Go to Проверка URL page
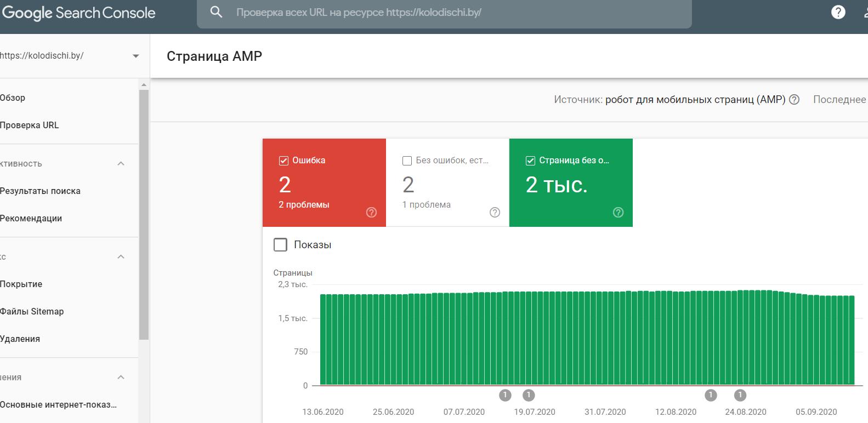Image resolution: width=868 pixels, height=423 pixels. [29, 125]
